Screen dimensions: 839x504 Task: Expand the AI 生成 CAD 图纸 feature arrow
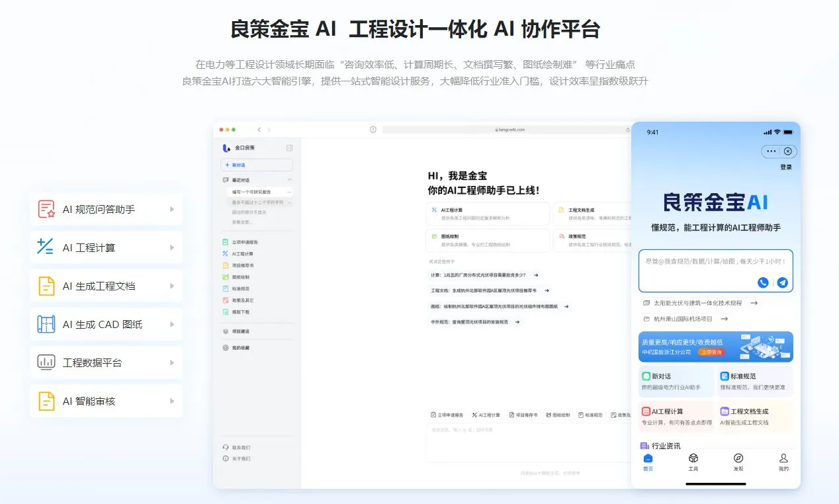point(172,325)
